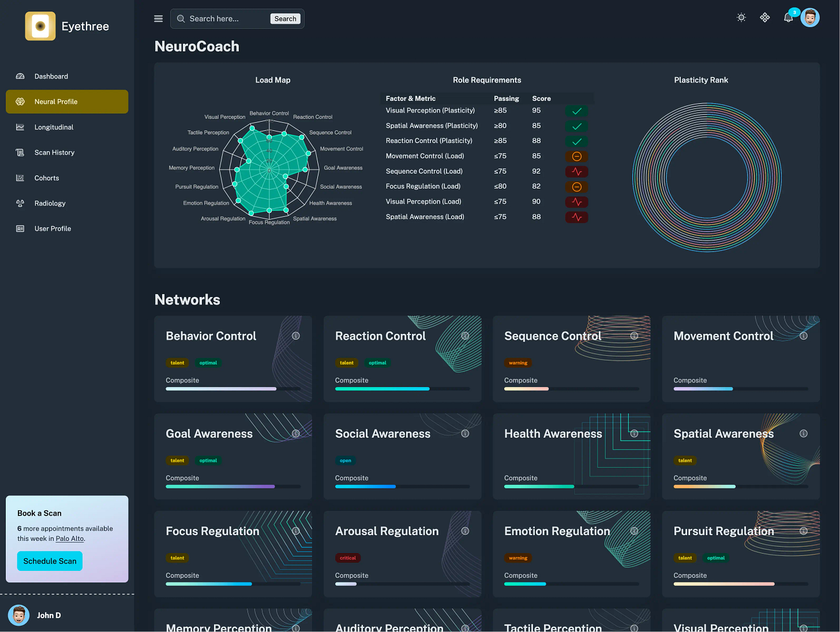The height and width of the screenshot is (632, 840).
Task: Open Scan History in the sidebar
Action: point(55,152)
